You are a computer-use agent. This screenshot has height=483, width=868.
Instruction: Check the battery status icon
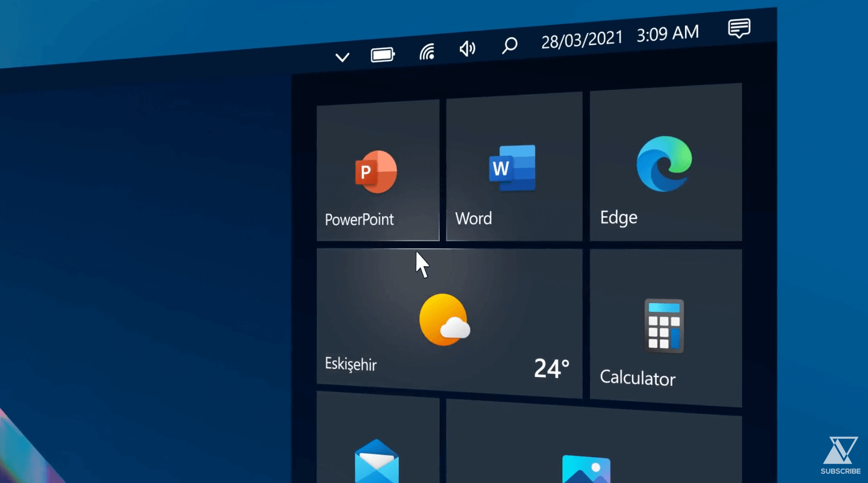(x=383, y=54)
